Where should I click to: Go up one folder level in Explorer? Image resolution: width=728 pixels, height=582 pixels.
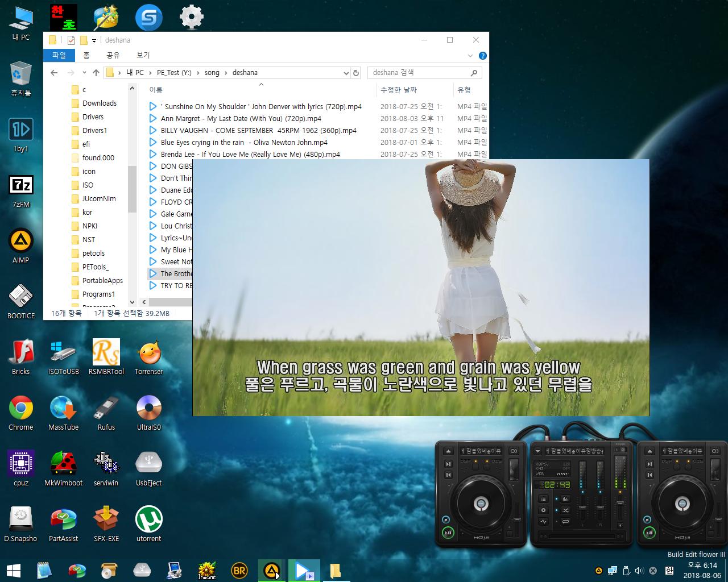click(96, 73)
